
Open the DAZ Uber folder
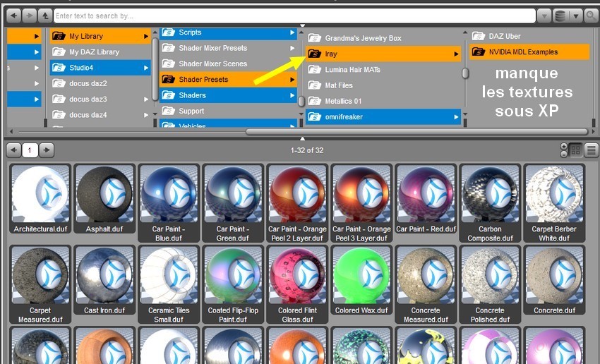529,36
